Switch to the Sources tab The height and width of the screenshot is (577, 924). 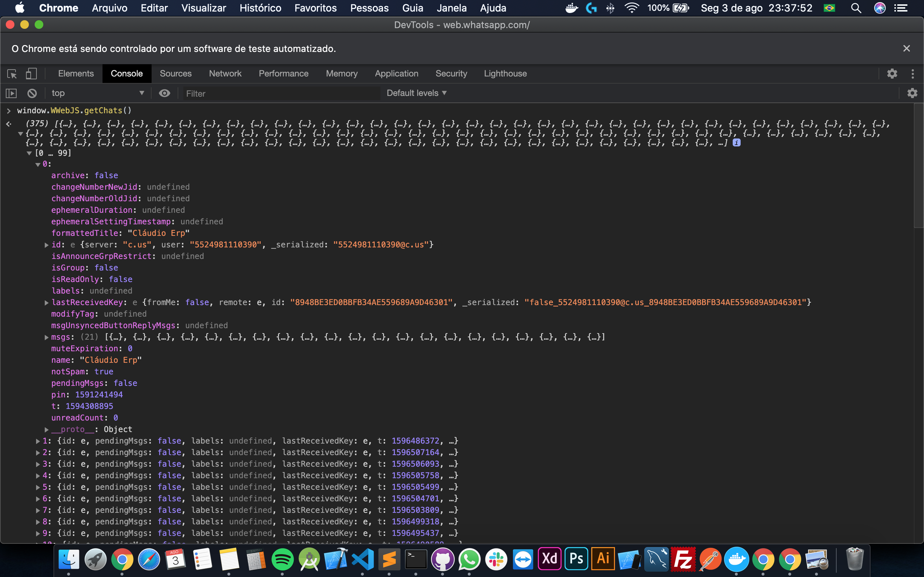point(175,74)
